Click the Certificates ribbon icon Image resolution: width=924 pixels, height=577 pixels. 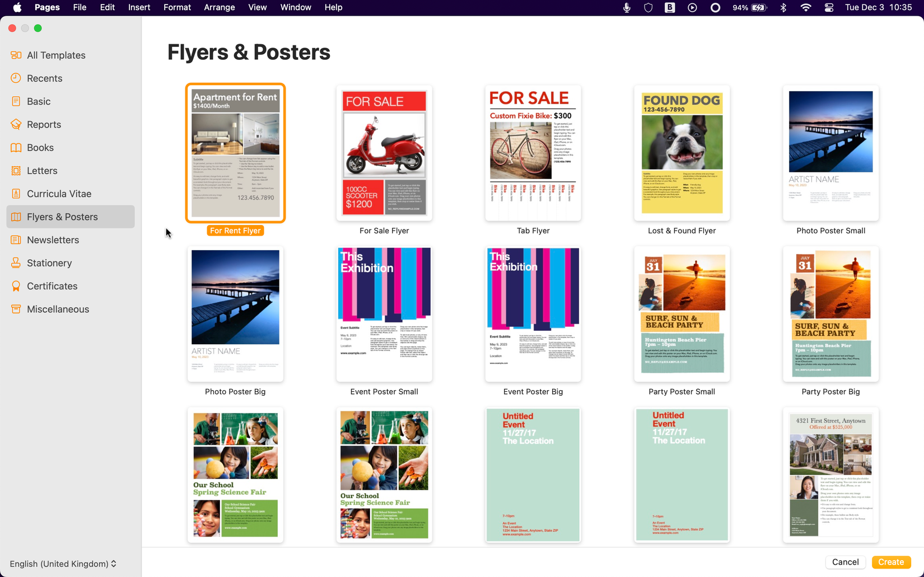pyautogui.click(x=16, y=286)
